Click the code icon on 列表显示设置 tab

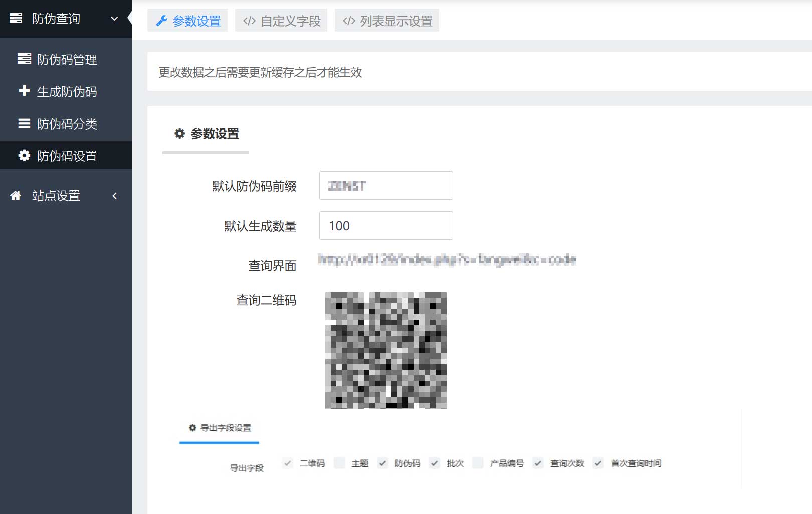349,21
